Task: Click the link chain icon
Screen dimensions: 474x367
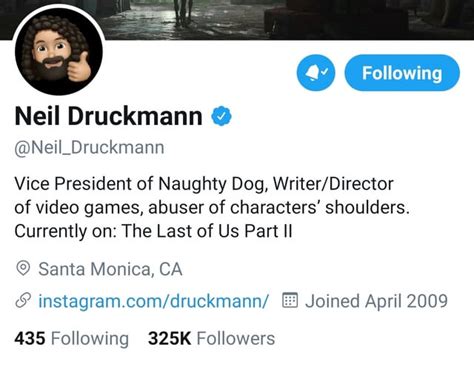Action: 23,300
